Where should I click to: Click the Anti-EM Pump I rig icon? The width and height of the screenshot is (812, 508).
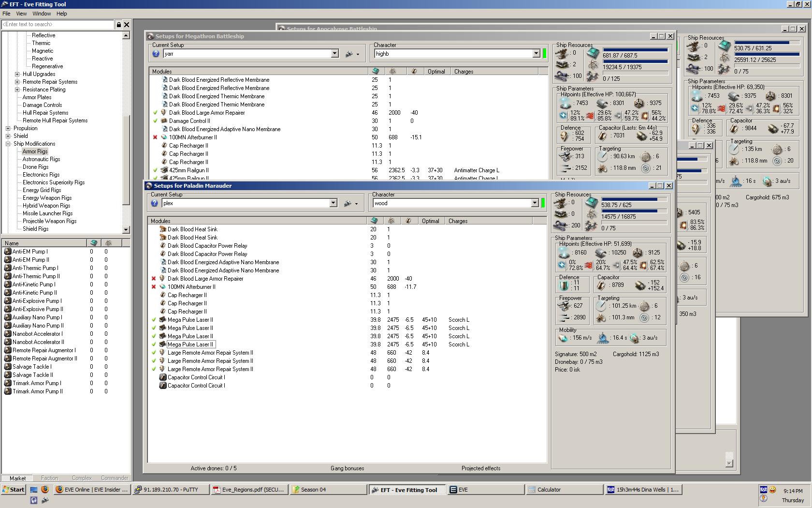(x=8, y=252)
